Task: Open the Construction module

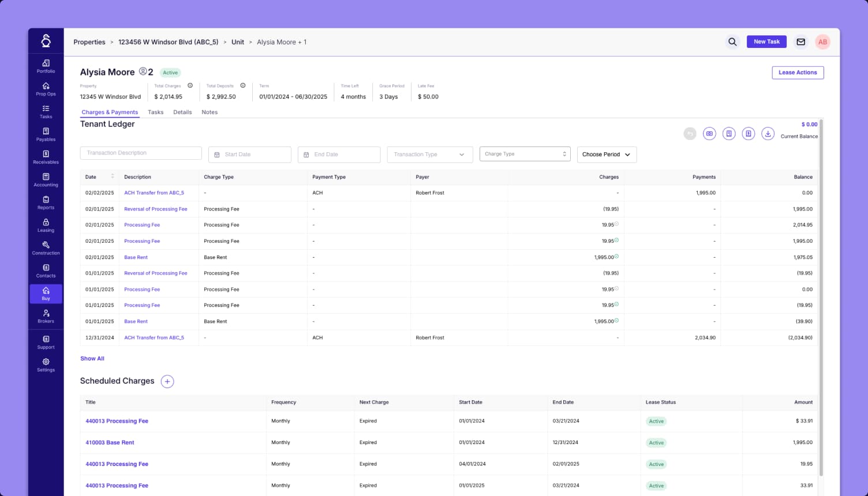Action: 46,248
